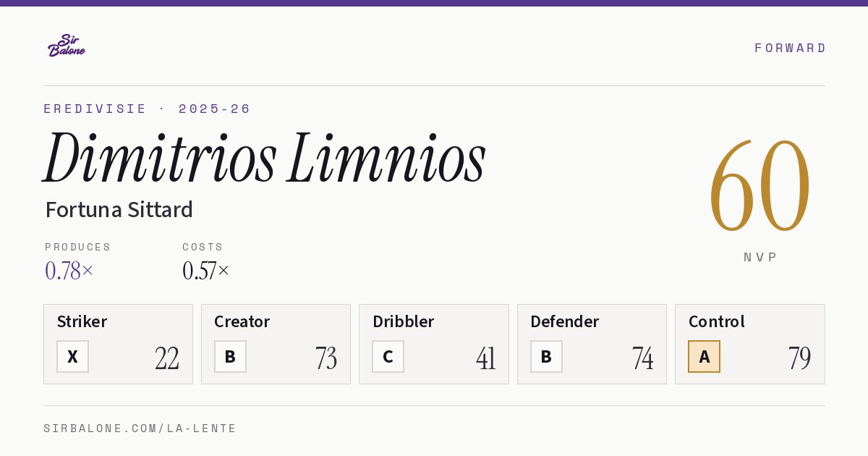Click the Striker card title
The width and height of the screenshot is (868, 456).
(82, 321)
